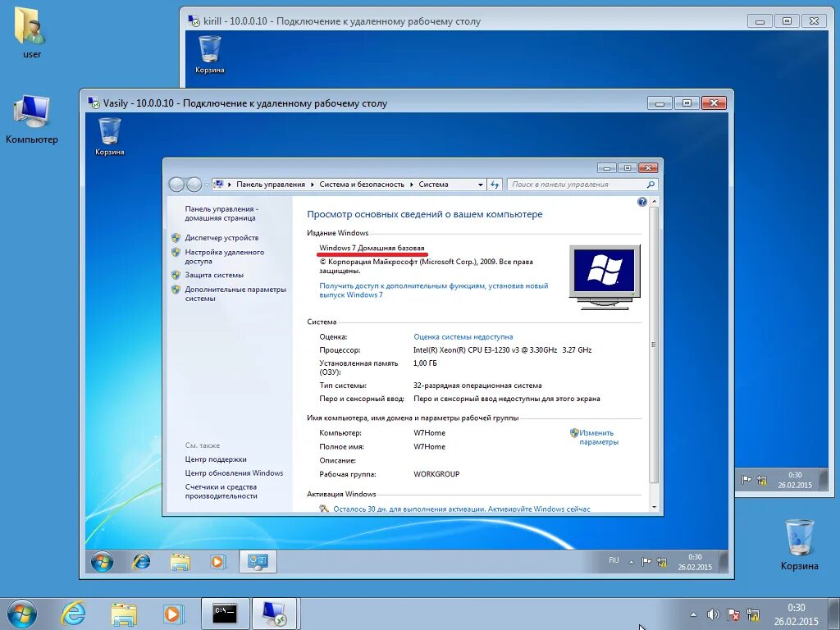This screenshot has width=840, height=630.
Task: Click host Action Center flag icon
Action: point(733,614)
